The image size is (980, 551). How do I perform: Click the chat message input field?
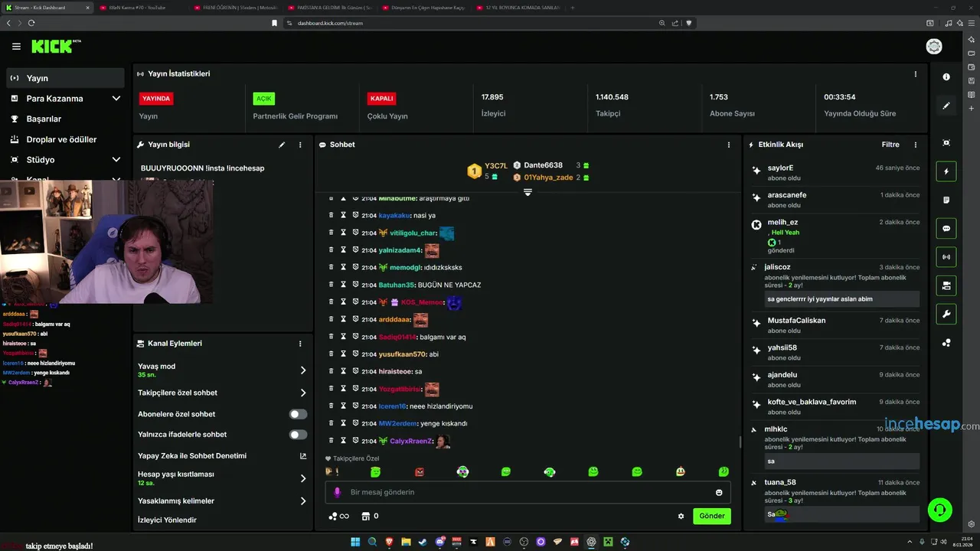pos(528,492)
